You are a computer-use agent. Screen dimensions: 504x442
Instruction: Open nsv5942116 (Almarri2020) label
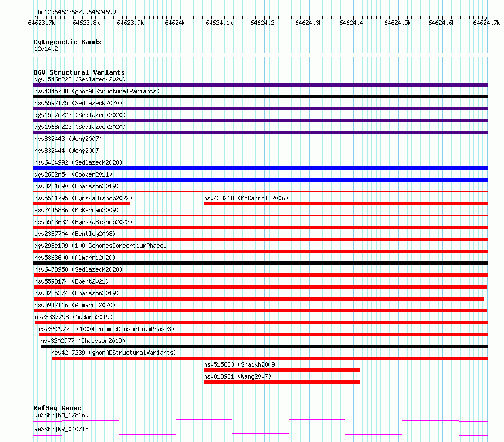75,305
